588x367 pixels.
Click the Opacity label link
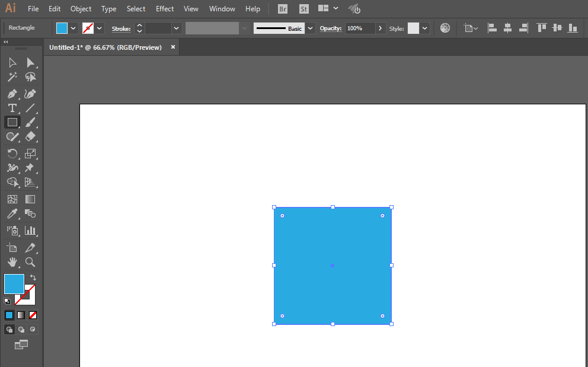pyautogui.click(x=331, y=28)
